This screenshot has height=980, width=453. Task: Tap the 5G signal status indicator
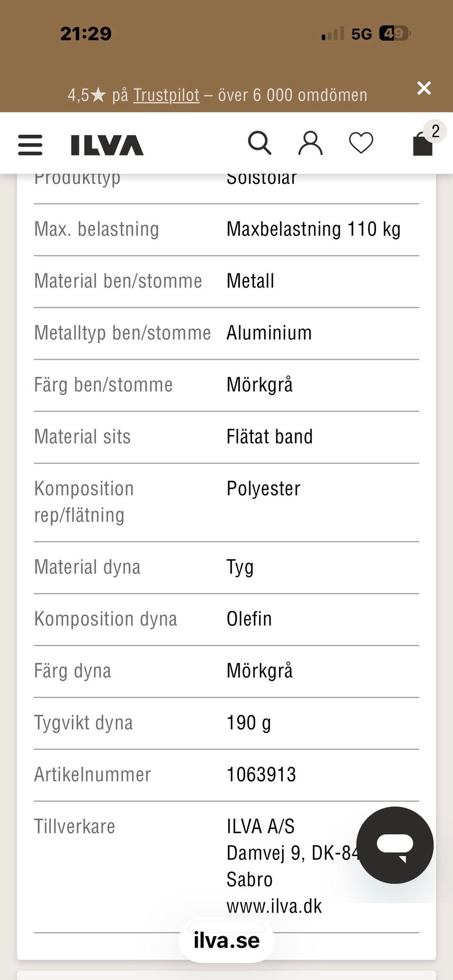point(361,33)
